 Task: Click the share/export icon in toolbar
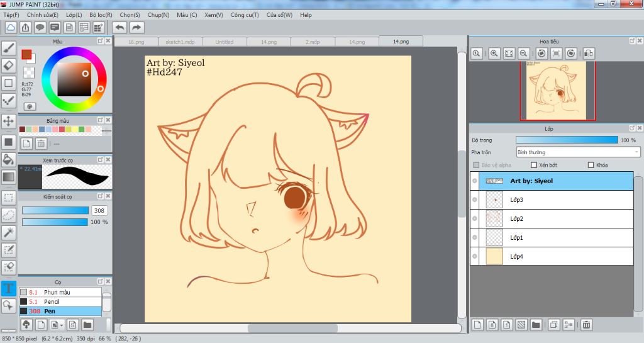click(x=25, y=28)
